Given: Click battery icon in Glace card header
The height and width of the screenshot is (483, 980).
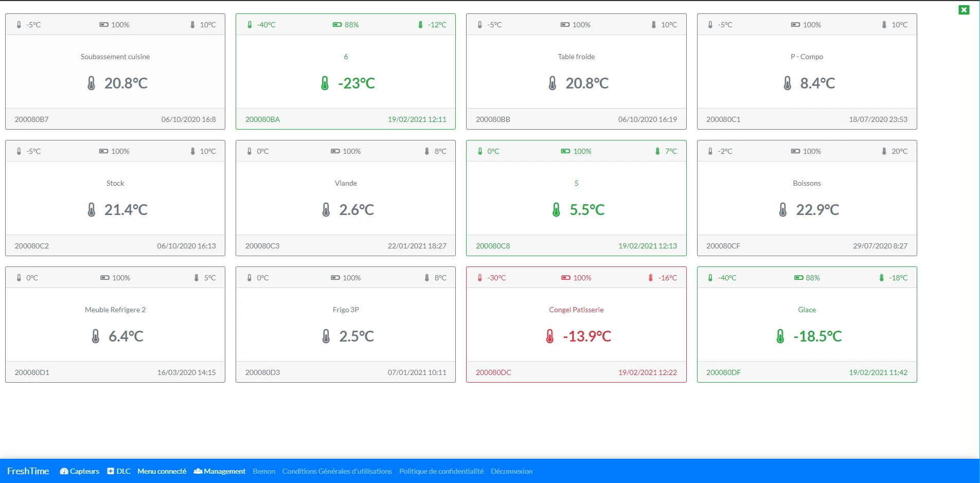Looking at the screenshot, I should coord(798,277).
